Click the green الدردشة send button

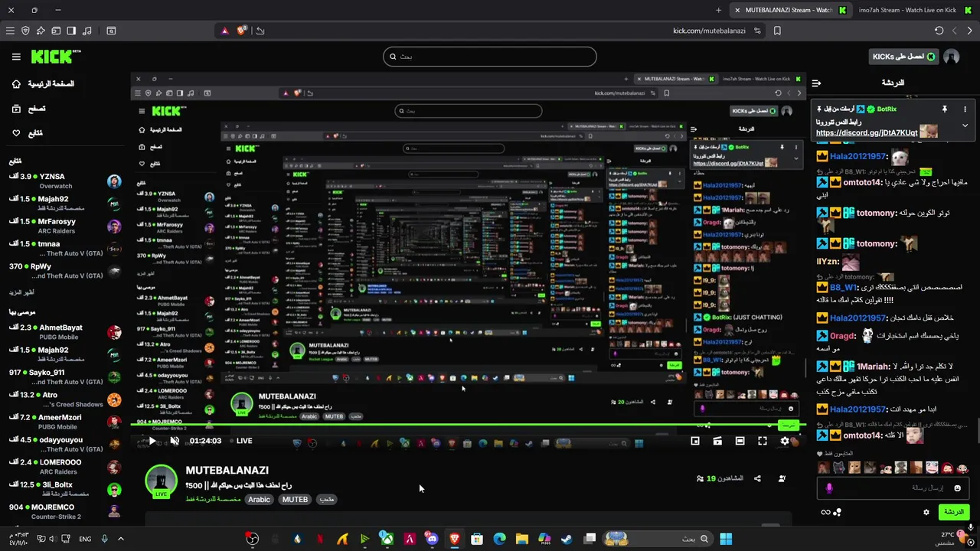(x=953, y=512)
